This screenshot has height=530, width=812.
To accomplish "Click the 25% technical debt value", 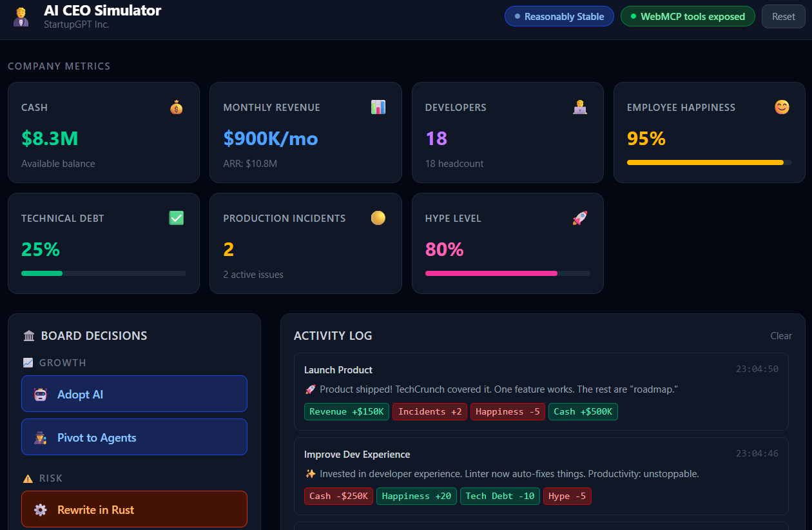I will tap(41, 249).
